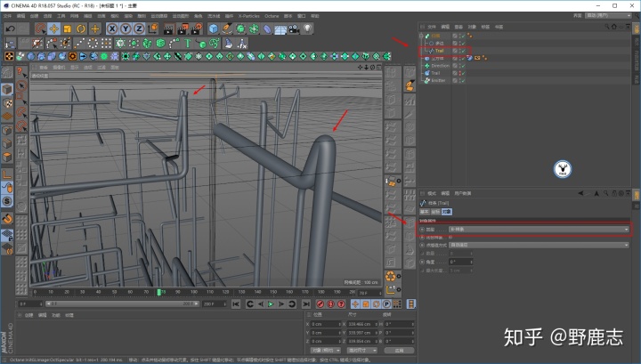Click the Undo arrow icon
Screen dimensions: 641x364
(x=11, y=28)
